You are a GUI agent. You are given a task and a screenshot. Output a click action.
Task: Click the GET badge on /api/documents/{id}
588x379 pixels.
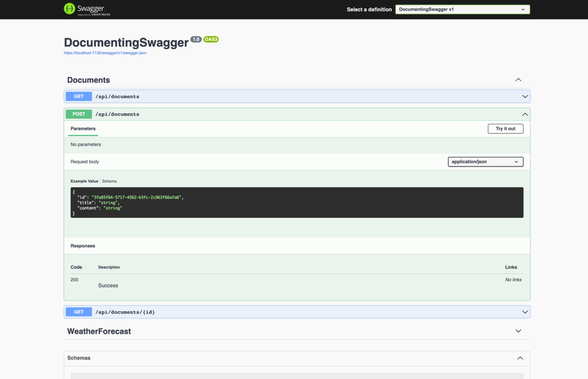[78, 312]
